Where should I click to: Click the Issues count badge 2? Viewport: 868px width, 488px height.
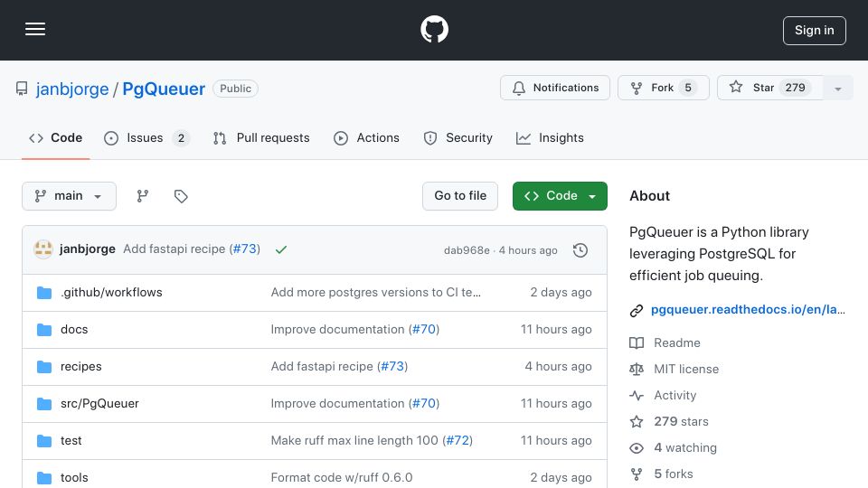tap(181, 137)
